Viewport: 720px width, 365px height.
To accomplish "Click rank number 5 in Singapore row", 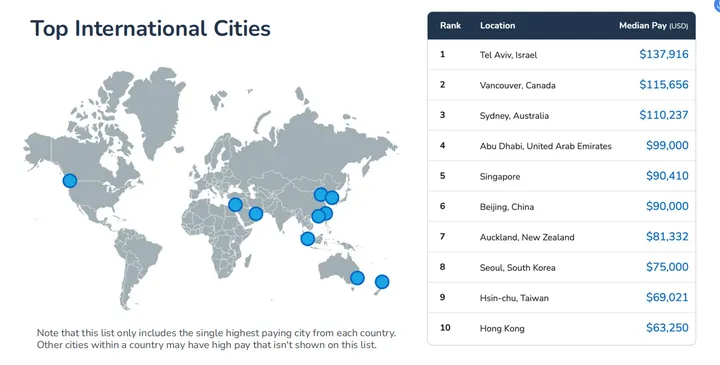I will point(442,176).
